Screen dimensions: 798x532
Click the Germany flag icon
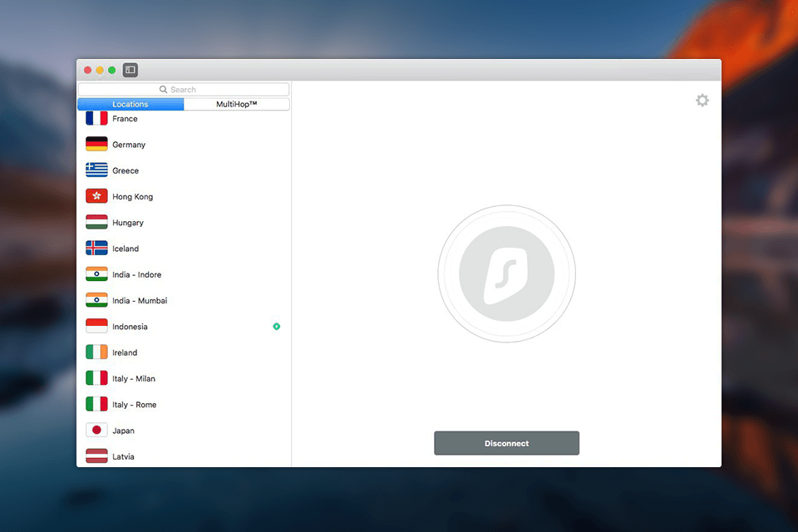[x=96, y=144]
